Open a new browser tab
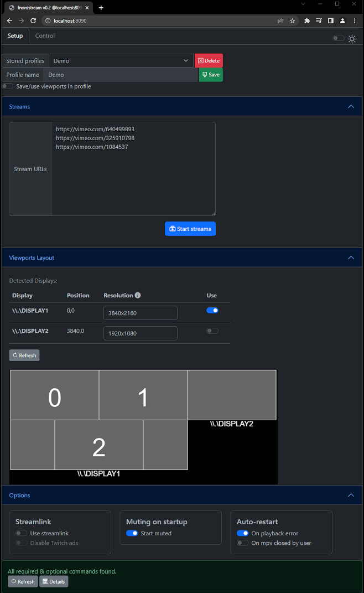364x593 pixels. pyautogui.click(x=101, y=8)
